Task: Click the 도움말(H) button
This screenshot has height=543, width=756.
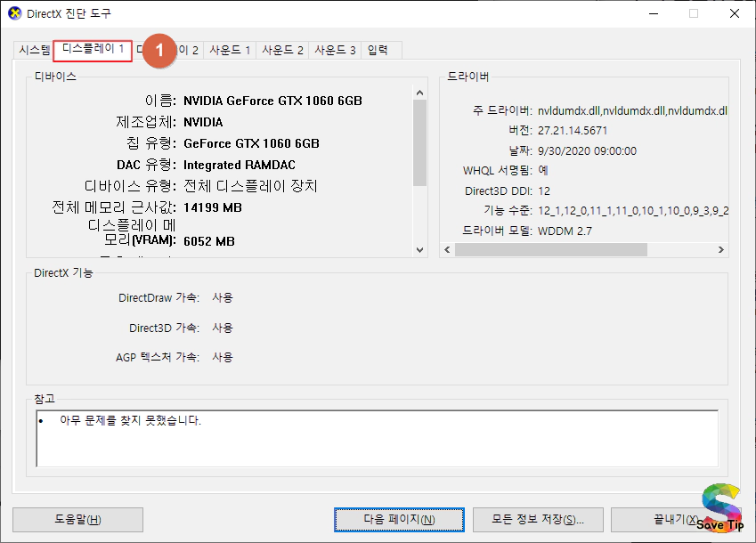Action: pos(77,519)
